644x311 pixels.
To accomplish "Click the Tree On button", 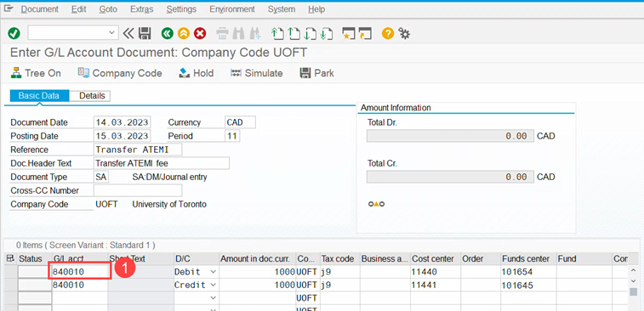I will (36, 73).
